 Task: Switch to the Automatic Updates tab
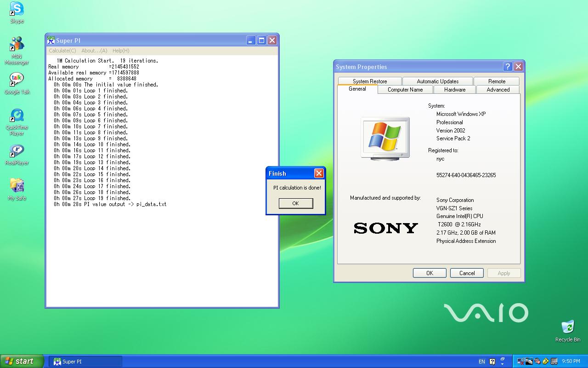click(x=438, y=81)
